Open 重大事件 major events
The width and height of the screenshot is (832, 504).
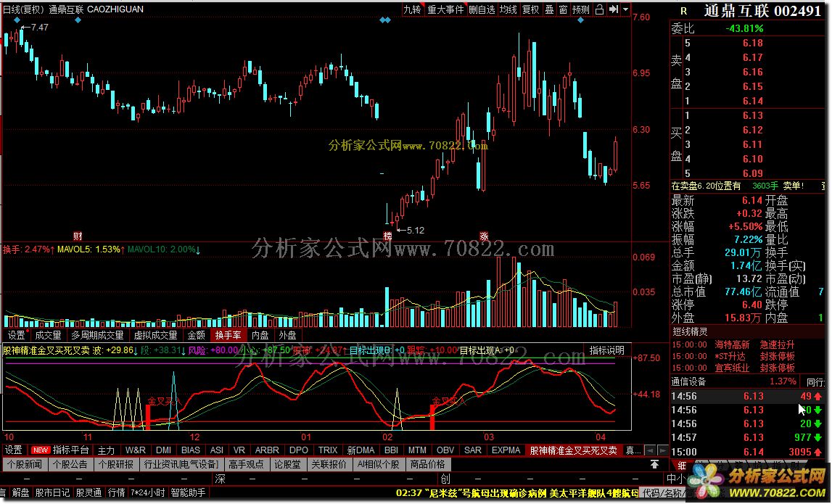pyautogui.click(x=445, y=9)
